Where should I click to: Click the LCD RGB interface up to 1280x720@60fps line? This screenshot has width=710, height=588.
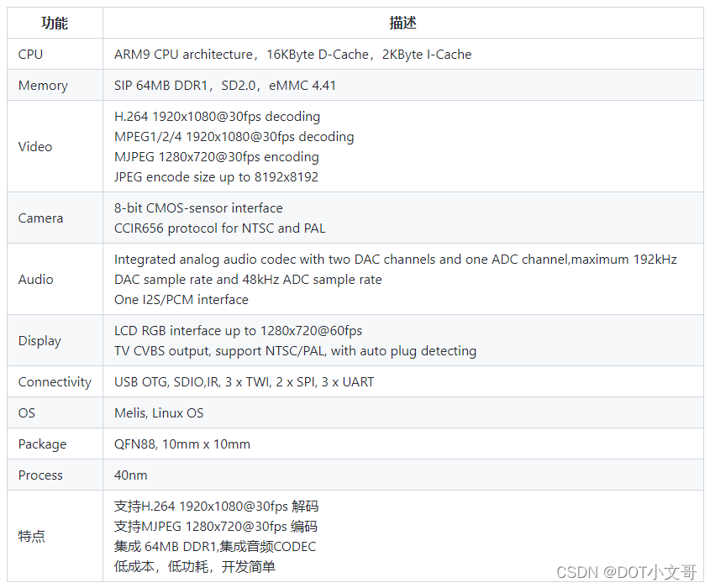[x=238, y=331]
